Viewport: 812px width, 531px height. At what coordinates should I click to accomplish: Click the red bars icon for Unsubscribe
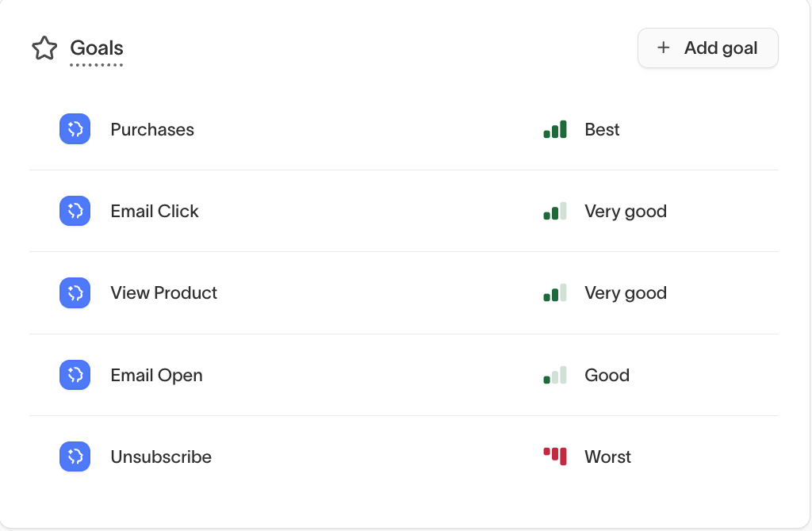555,457
